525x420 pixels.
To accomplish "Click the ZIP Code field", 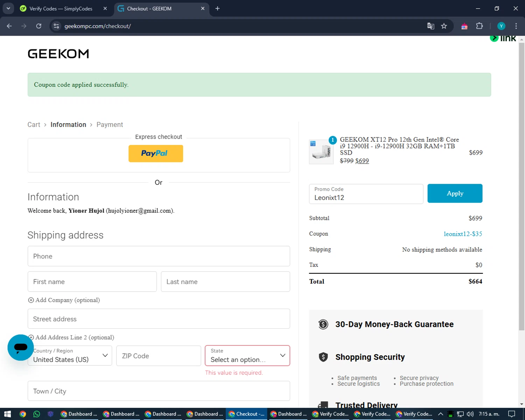I will tap(159, 356).
